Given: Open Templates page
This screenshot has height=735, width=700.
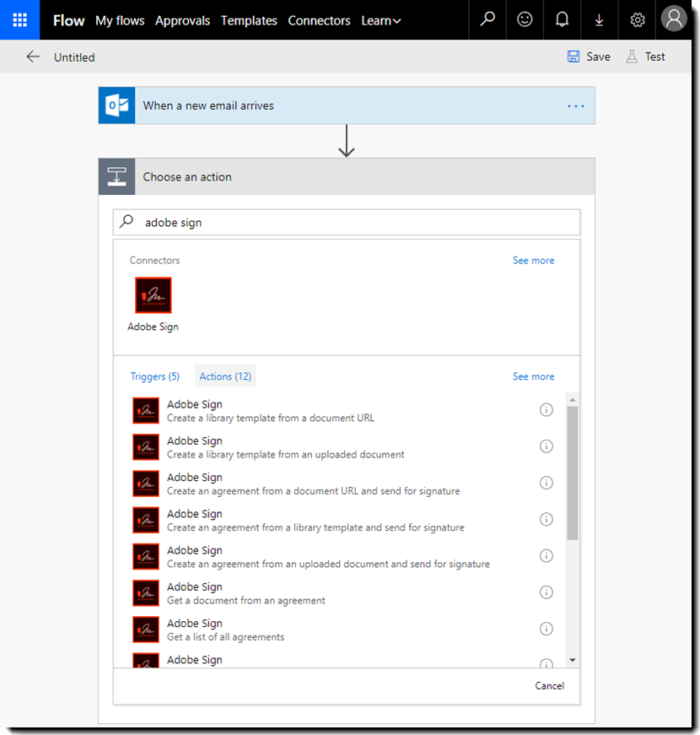Looking at the screenshot, I should click(x=249, y=20).
